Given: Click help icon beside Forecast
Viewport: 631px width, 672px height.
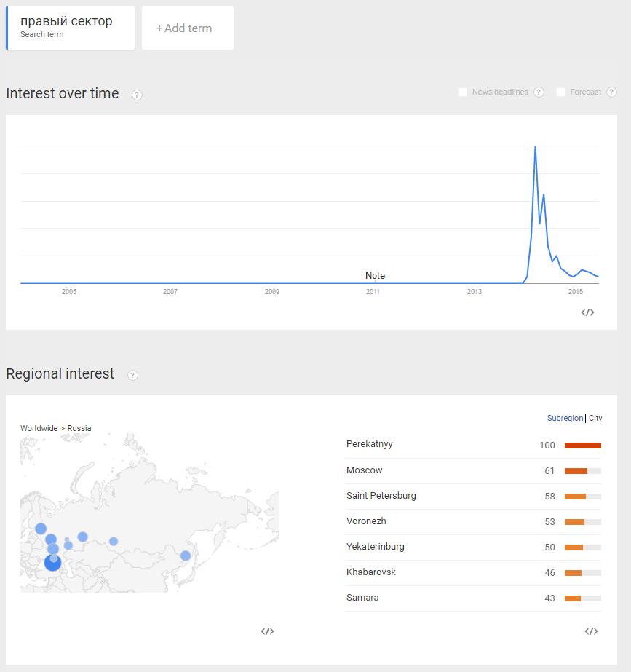Looking at the screenshot, I should 611,92.
